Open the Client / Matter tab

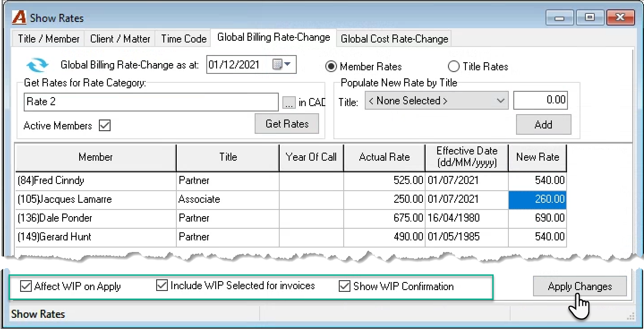[x=120, y=39]
